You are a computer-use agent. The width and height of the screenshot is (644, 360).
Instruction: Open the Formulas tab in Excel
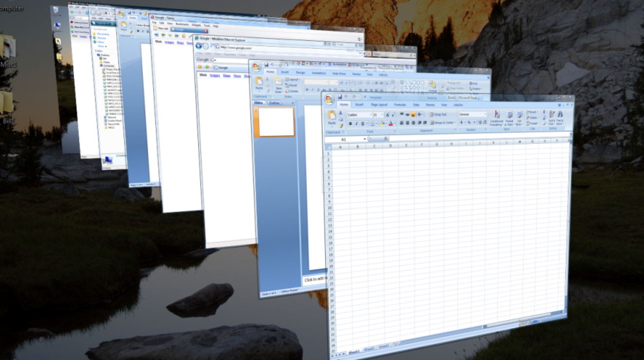point(400,105)
